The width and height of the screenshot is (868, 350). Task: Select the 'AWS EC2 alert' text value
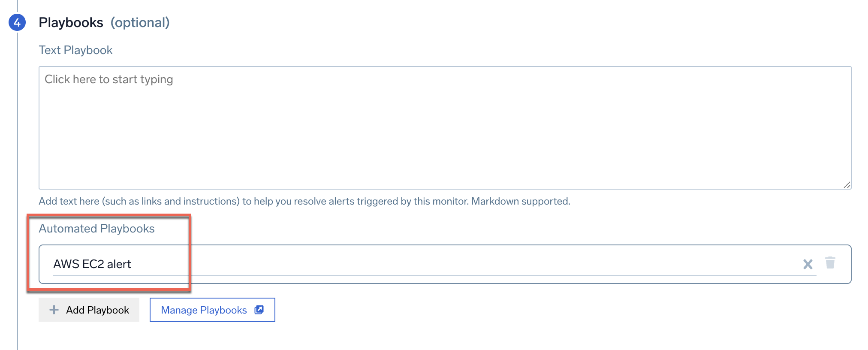coord(92,264)
